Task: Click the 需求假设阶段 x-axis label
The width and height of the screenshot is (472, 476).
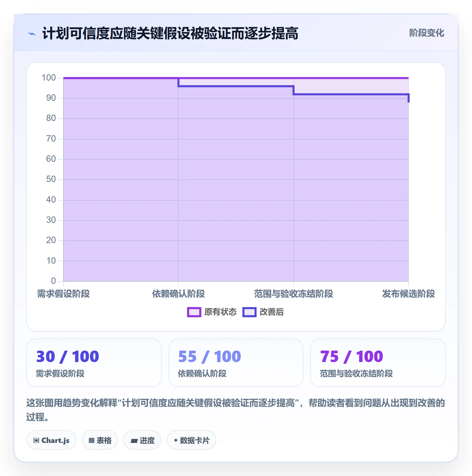Action: coord(63,294)
